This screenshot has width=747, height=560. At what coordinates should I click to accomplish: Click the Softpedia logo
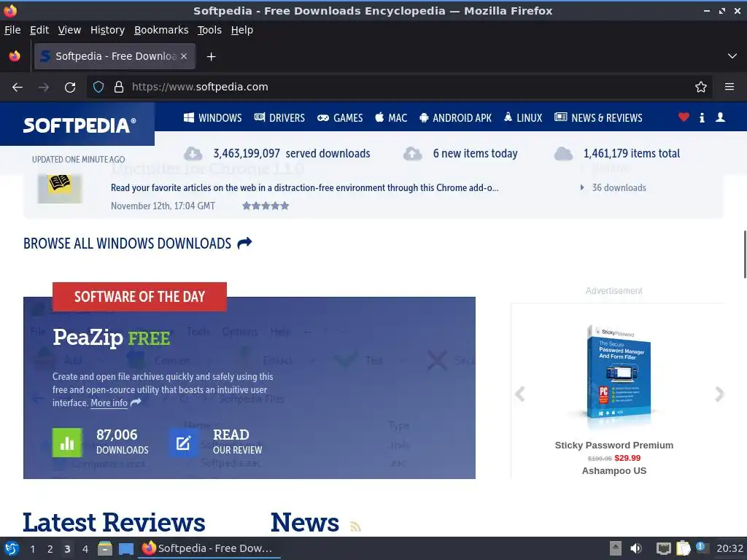click(79, 125)
